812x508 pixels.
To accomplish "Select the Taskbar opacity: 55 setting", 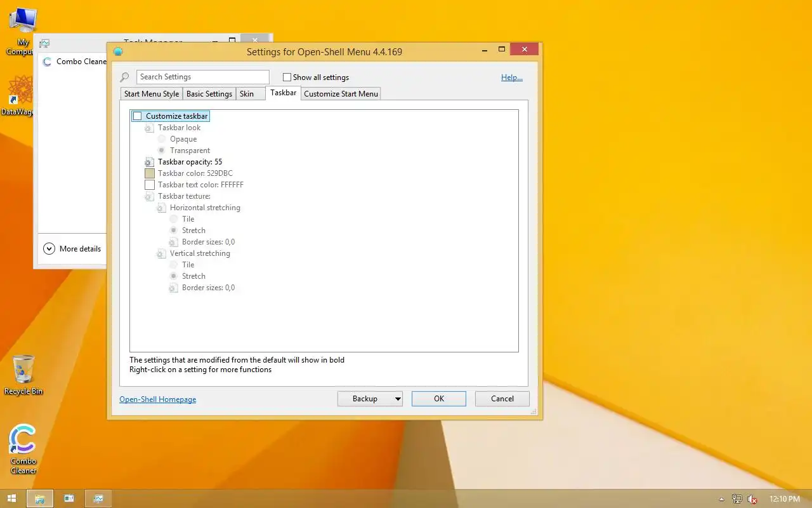I will pyautogui.click(x=190, y=162).
